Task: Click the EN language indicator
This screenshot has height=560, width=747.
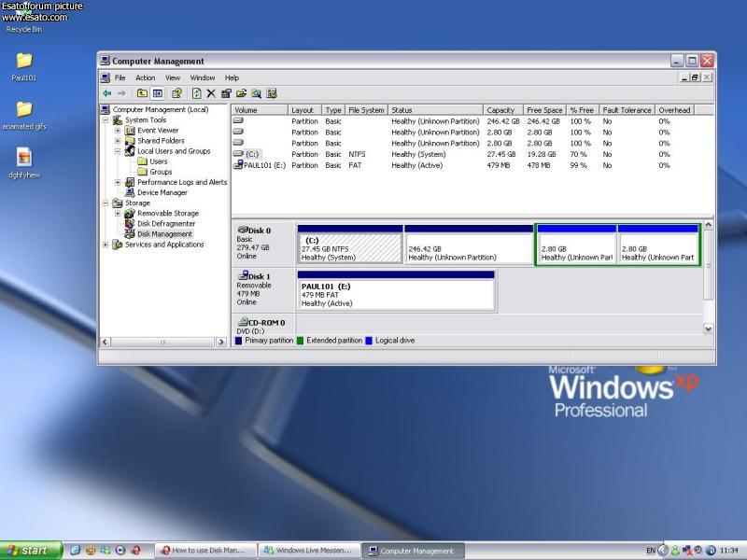Action: click(x=651, y=551)
